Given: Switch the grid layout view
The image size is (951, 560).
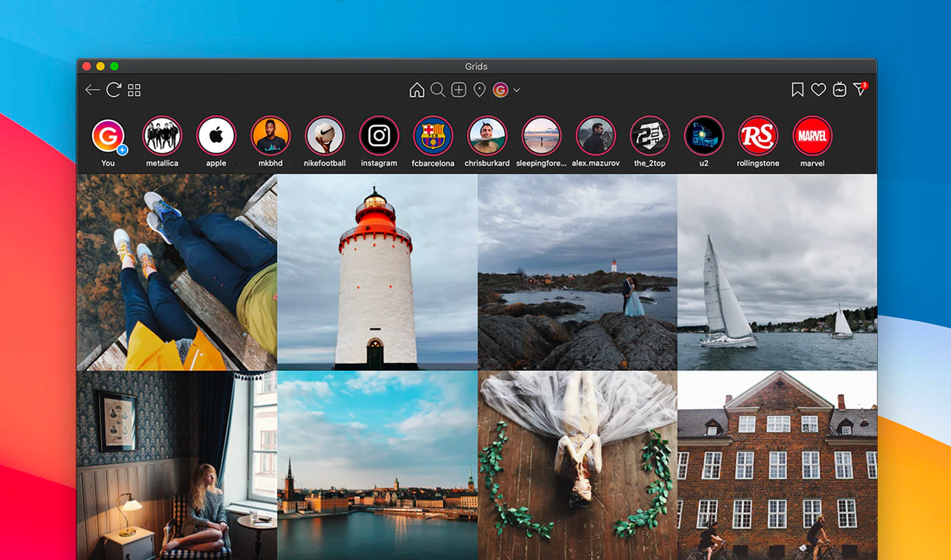Looking at the screenshot, I should tap(134, 90).
